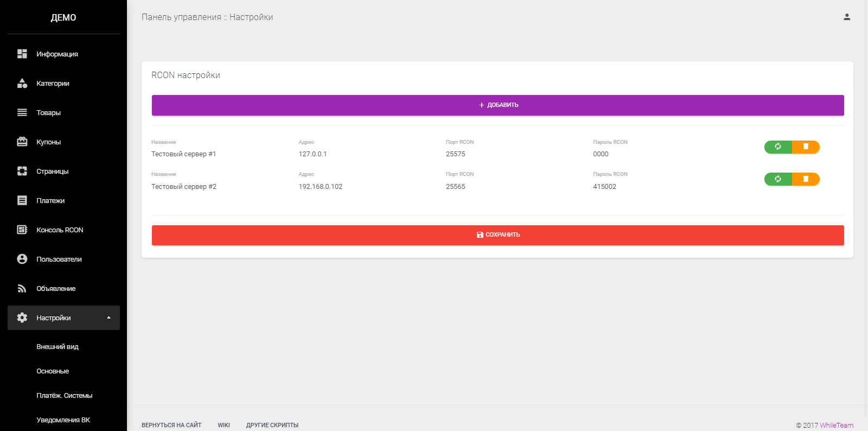Viewport: 868px width, 431px height.
Task: Delete Тестовый сервер #2 with orange button
Action: pyautogui.click(x=806, y=179)
